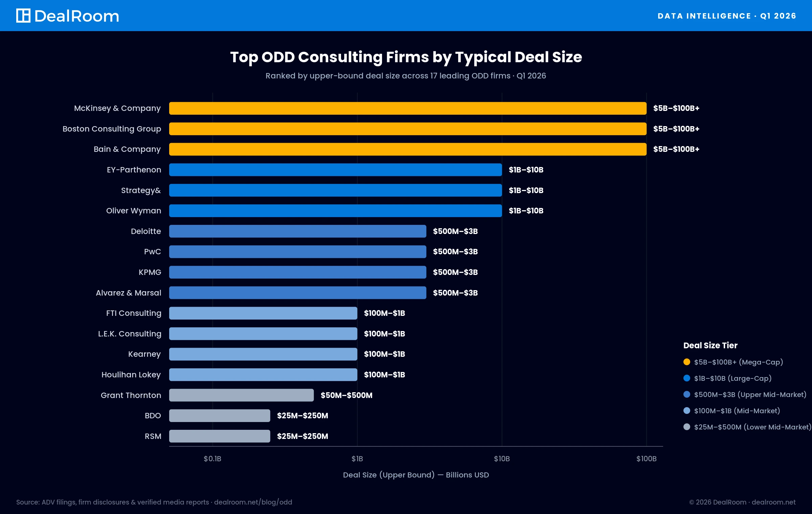Click the Boston Consulting Group firm label
The height and width of the screenshot is (514, 812).
112,129
